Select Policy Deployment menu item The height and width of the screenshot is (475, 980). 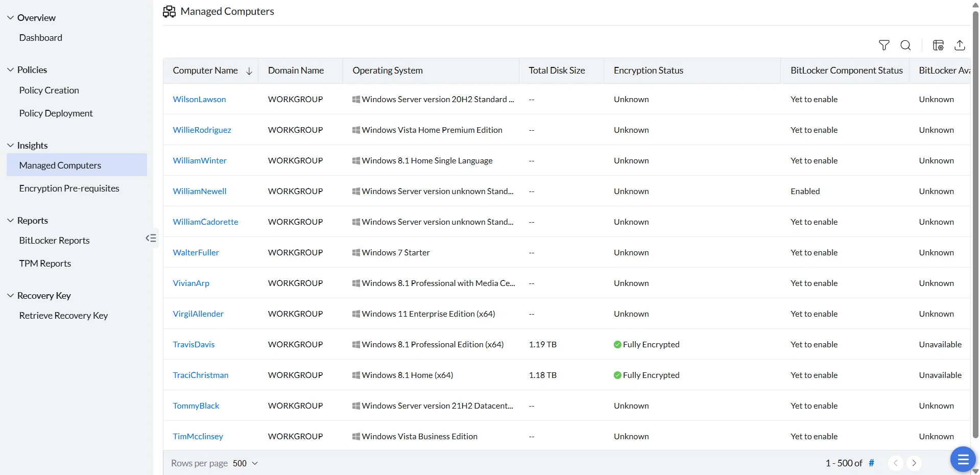coord(56,113)
